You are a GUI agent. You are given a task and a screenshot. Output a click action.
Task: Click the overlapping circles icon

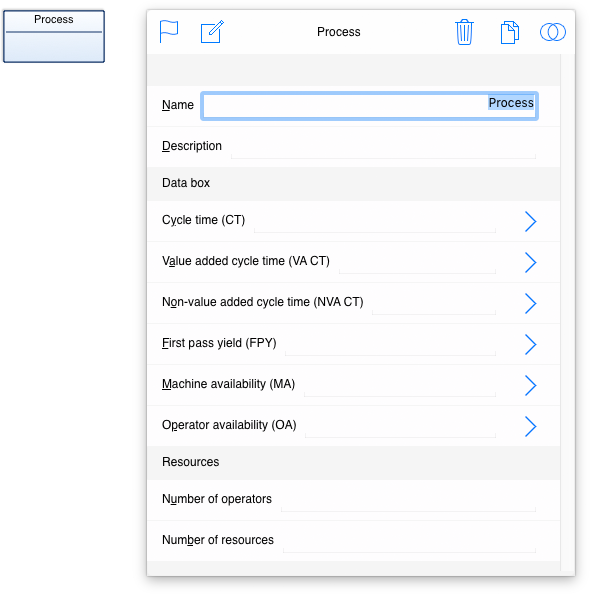point(552,32)
